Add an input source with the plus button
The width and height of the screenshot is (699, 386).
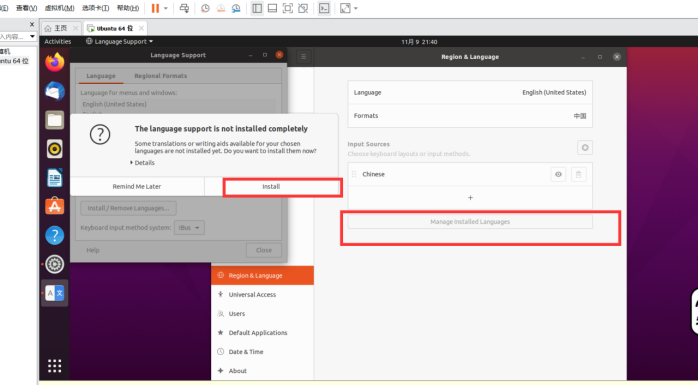click(470, 197)
